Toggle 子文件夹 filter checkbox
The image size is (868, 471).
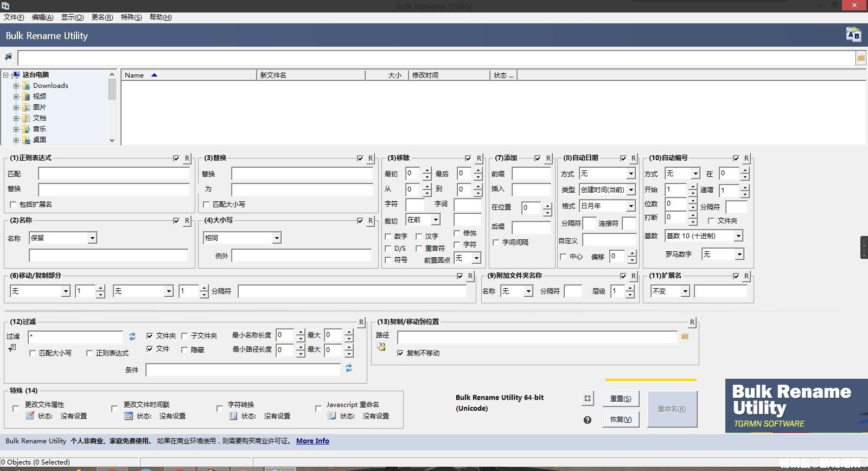tap(184, 336)
